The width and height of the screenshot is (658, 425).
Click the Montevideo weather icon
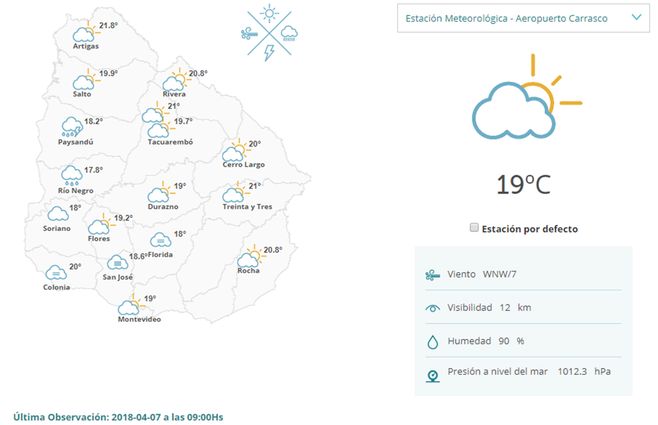[130, 306]
